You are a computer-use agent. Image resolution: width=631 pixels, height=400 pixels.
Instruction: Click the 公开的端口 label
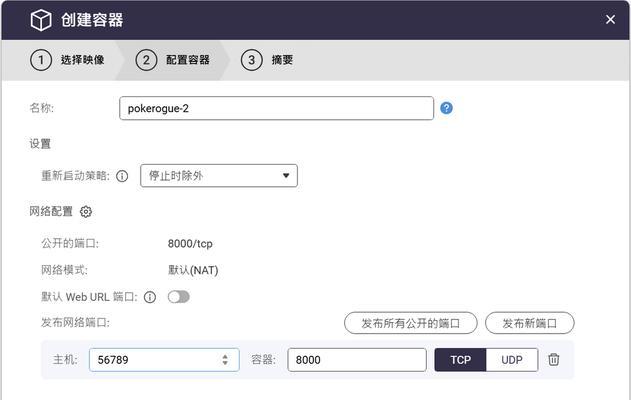pos(70,243)
